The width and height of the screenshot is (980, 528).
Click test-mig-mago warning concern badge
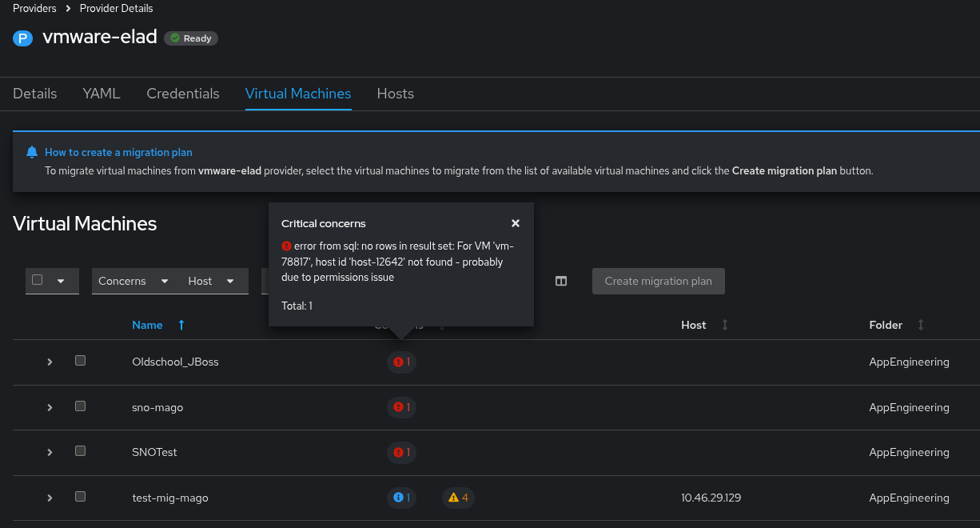[459, 498]
